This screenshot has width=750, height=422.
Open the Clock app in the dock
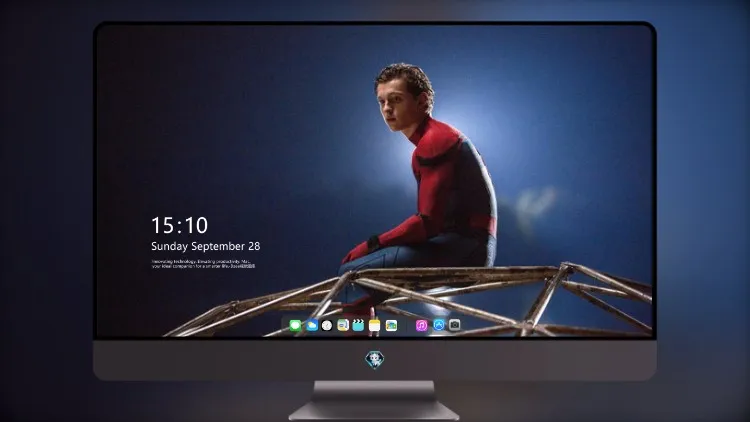(327, 326)
